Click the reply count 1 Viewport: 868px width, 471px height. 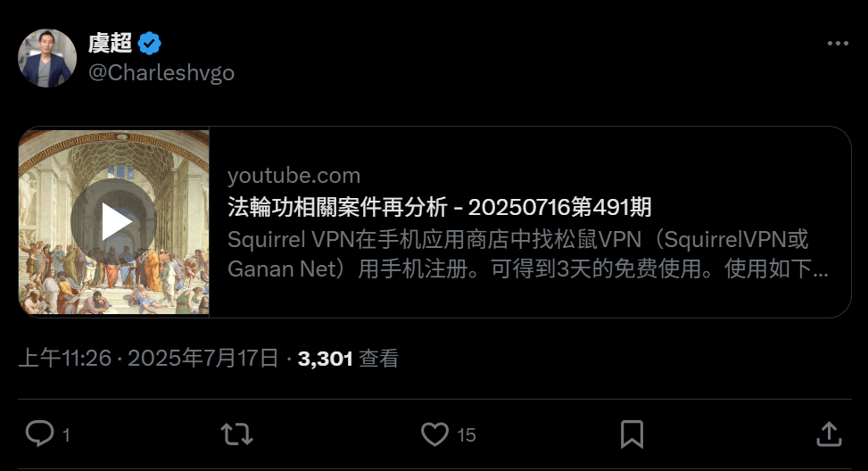(x=66, y=435)
